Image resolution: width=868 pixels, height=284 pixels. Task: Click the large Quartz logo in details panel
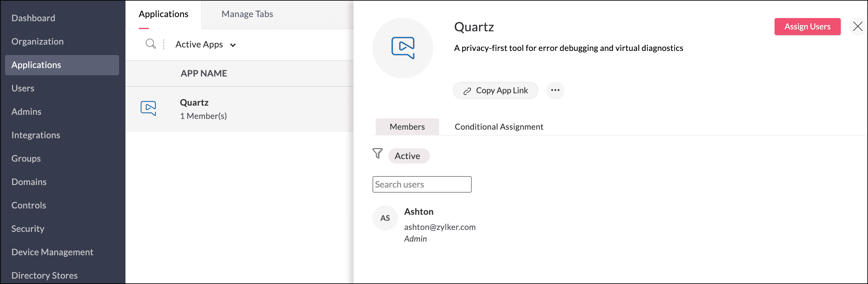pos(403,48)
